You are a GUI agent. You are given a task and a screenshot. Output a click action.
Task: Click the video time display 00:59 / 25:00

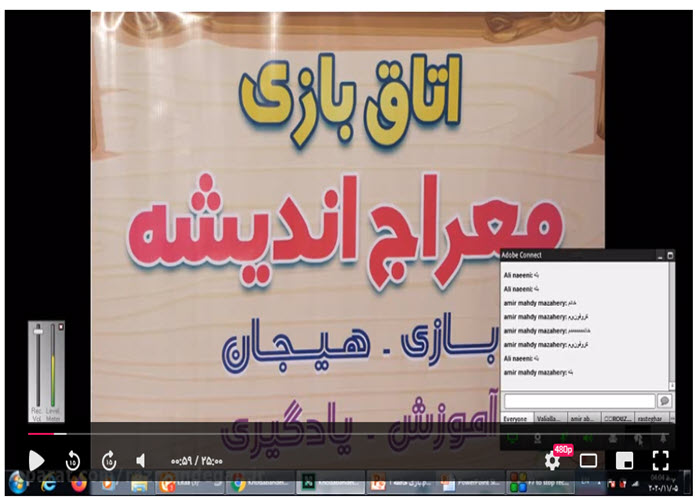click(x=197, y=462)
